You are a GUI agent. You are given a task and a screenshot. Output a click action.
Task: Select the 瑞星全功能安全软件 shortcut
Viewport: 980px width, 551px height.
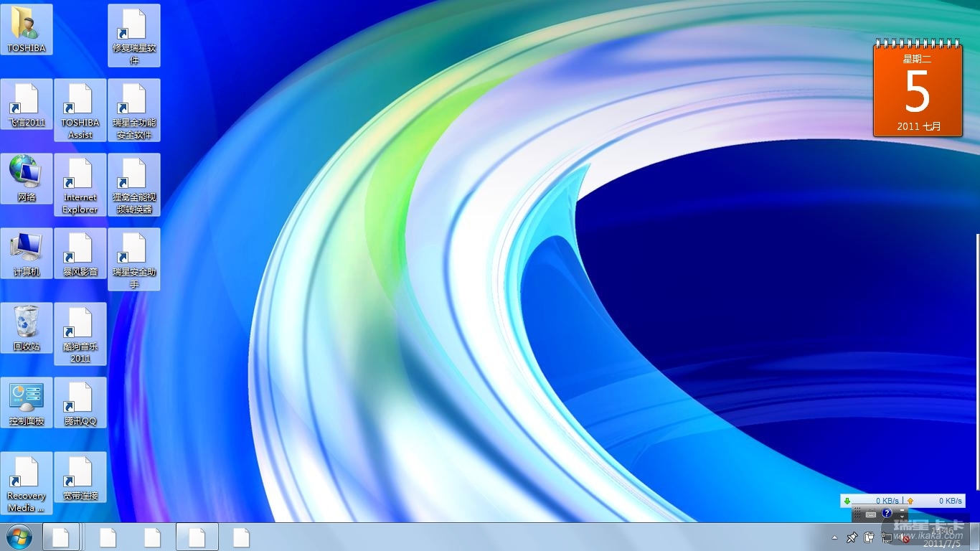coord(133,109)
